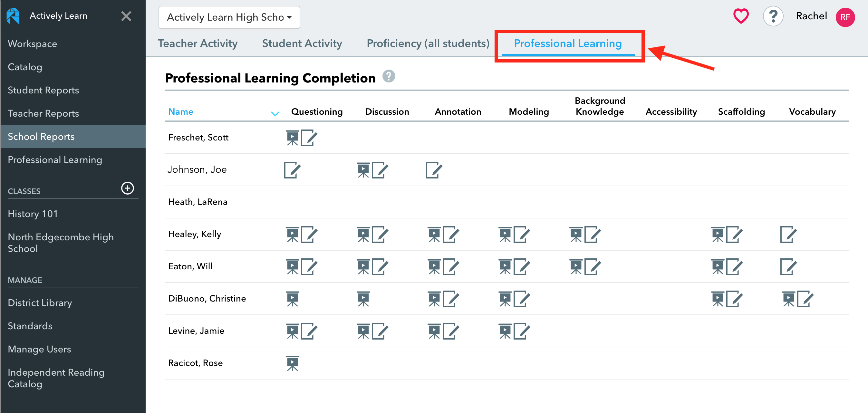Click Johnson, Joe's Questioning edit icon

point(292,170)
